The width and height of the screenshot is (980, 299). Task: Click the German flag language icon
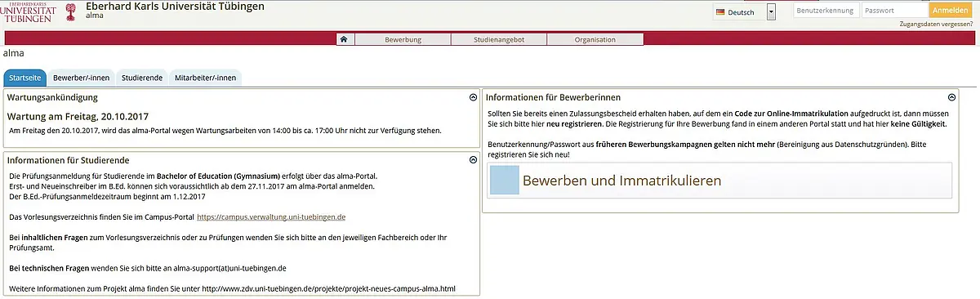(x=720, y=12)
